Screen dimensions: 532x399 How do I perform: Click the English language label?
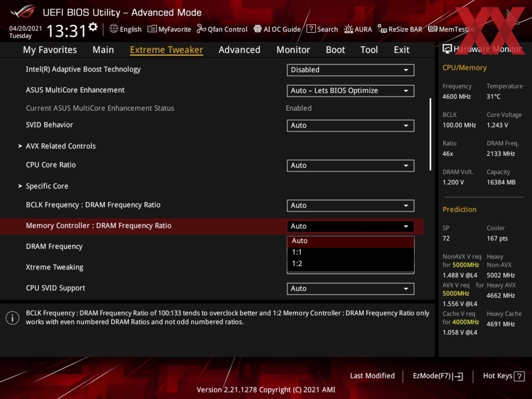131,29
